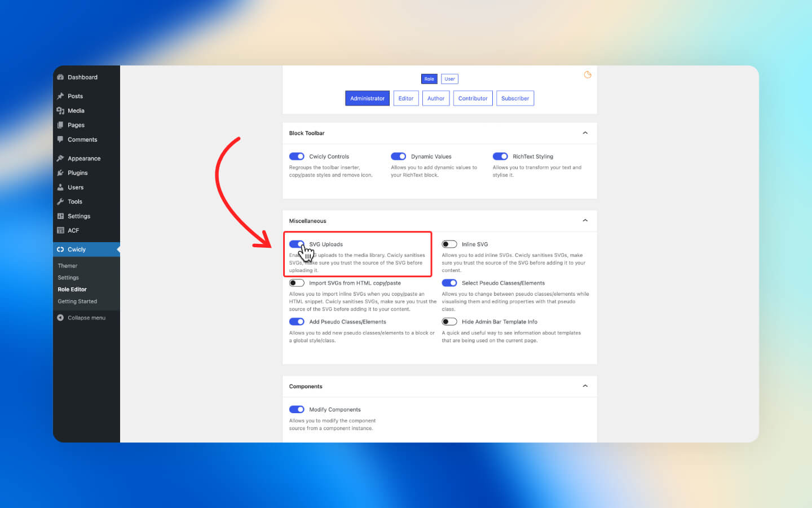This screenshot has height=508, width=812.
Task: Click the Cwicly logo icon in sidebar
Action: 60,249
